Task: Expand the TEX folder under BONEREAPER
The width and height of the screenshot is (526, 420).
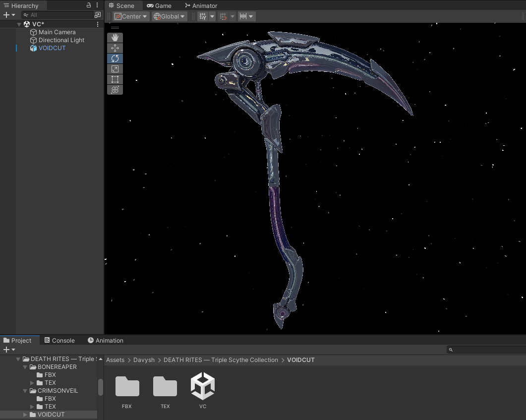Action: [x=32, y=383]
